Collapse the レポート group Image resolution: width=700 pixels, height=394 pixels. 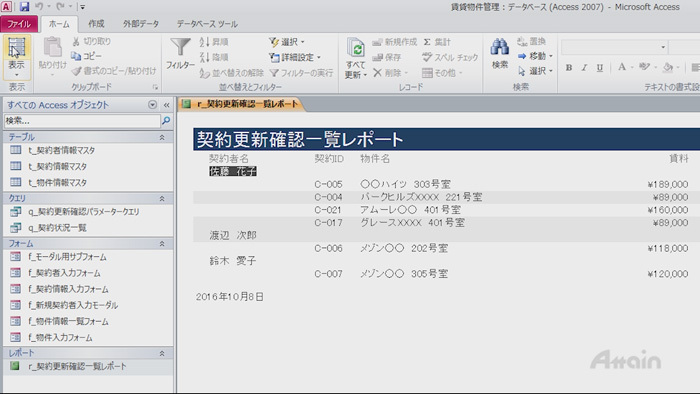pyautogui.click(x=162, y=353)
